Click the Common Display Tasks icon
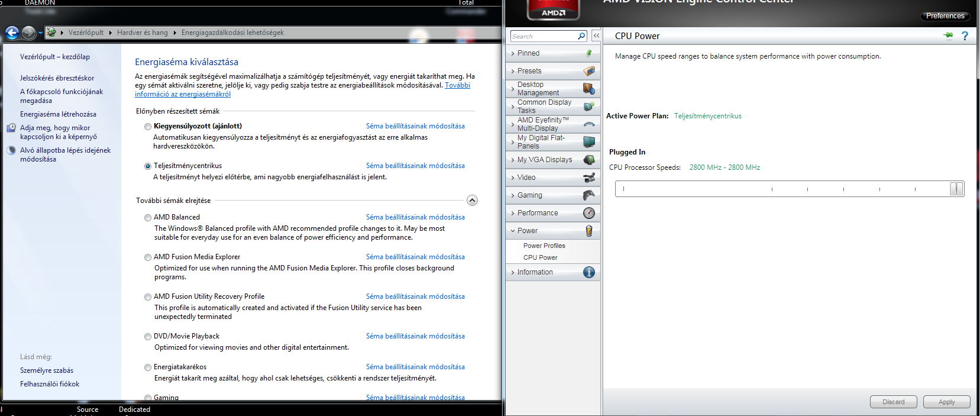Image resolution: width=980 pixels, height=416 pixels. pos(589,107)
